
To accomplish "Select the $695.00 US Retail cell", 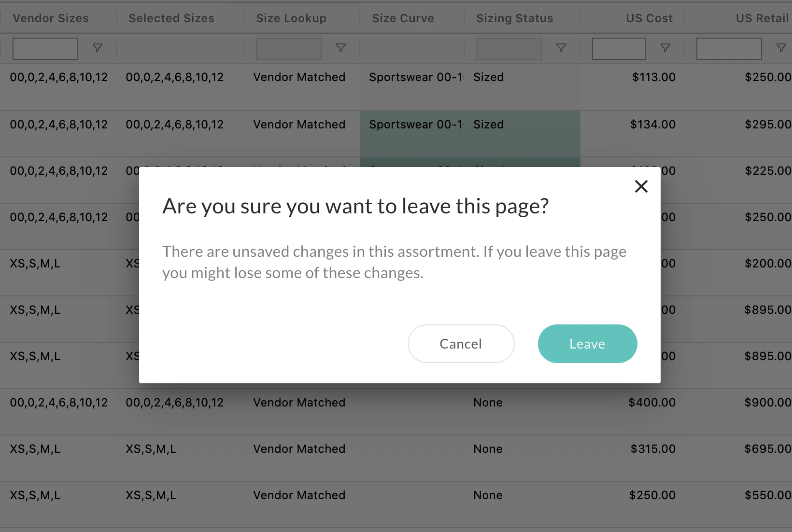I will pyautogui.click(x=768, y=449).
